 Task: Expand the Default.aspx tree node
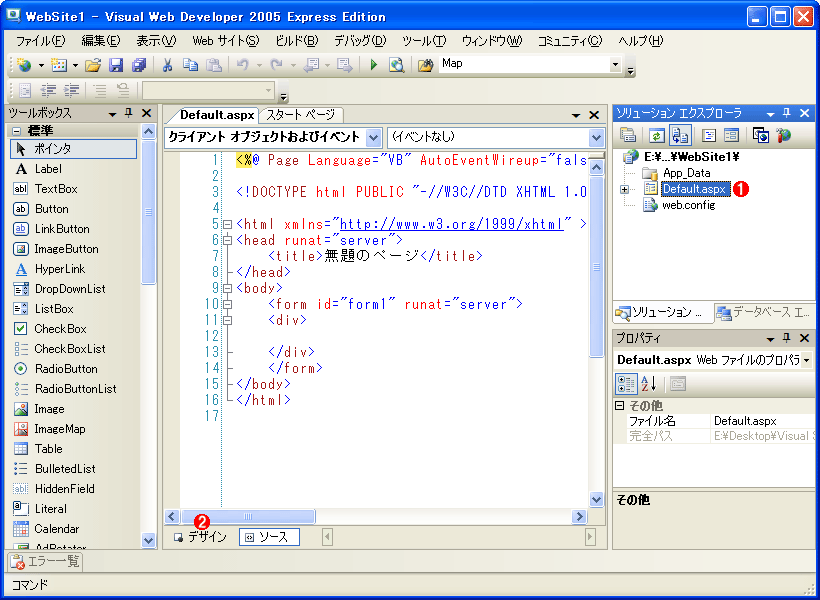[x=625, y=189]
